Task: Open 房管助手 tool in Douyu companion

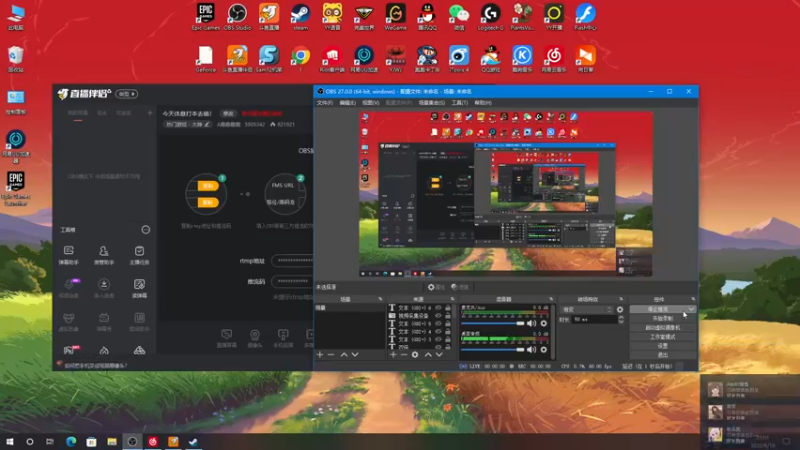Action: pyautogui.click(x=104, y=255)
